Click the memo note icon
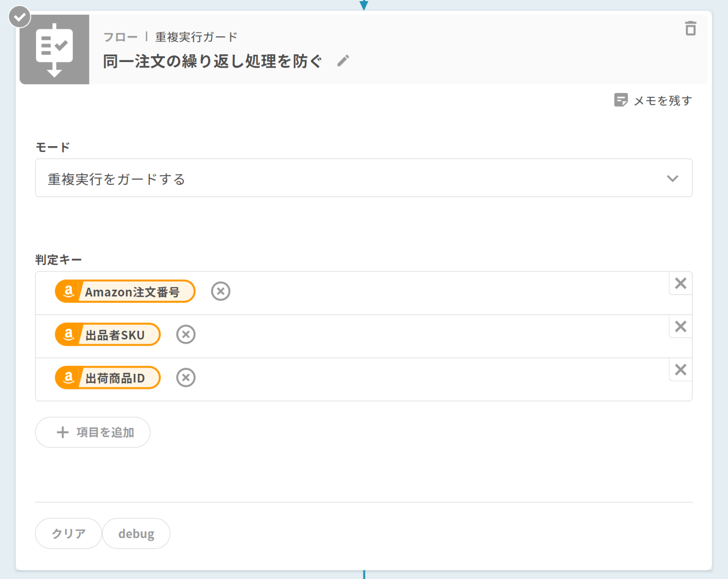 620,100
